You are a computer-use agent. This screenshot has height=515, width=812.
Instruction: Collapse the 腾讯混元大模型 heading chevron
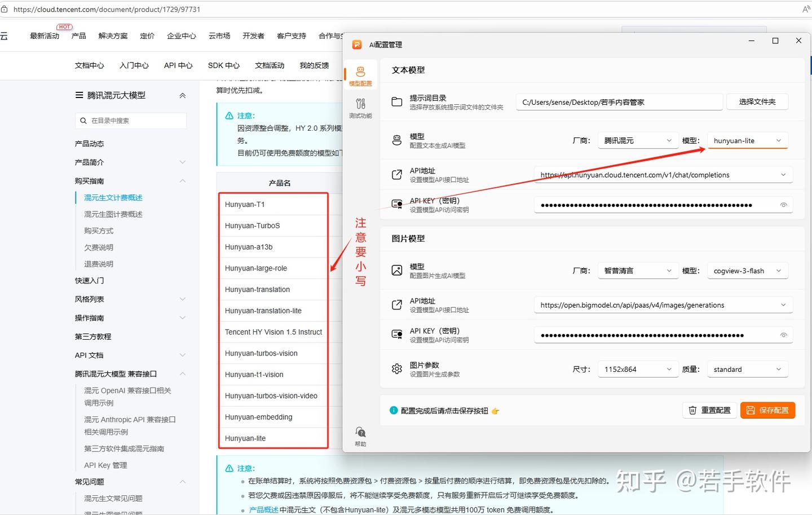click(x=182, y=96)
